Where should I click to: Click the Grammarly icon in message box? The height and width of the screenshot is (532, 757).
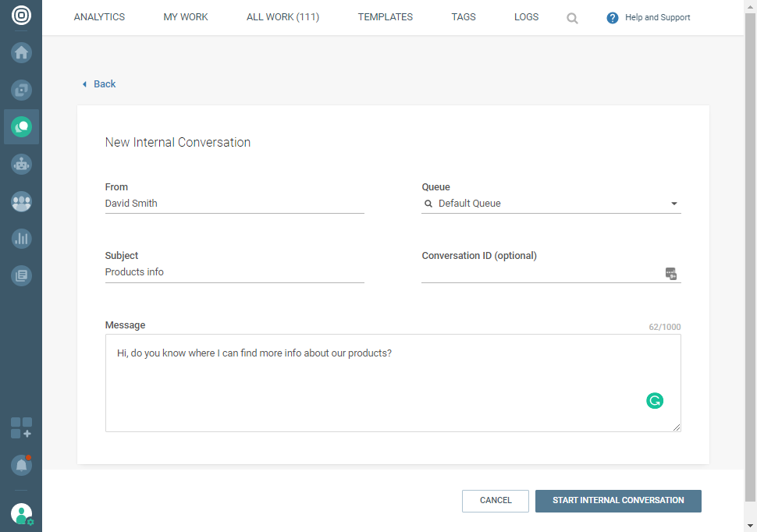click(655, 401)
